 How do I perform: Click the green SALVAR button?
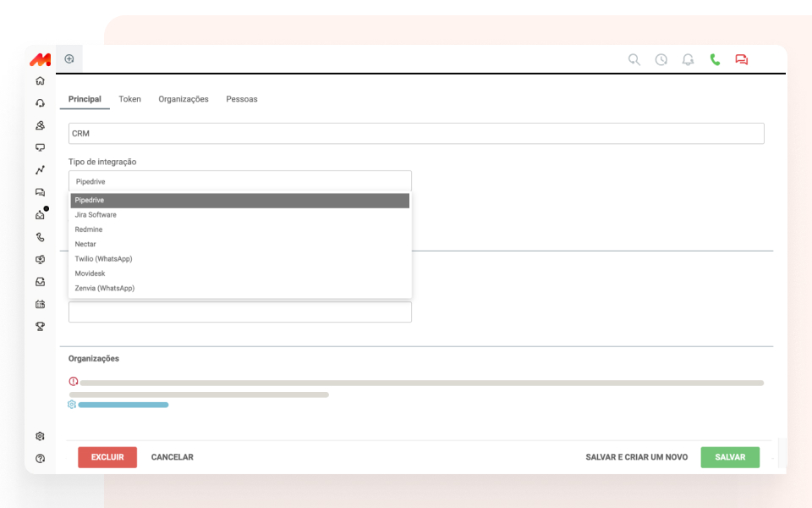729,456
